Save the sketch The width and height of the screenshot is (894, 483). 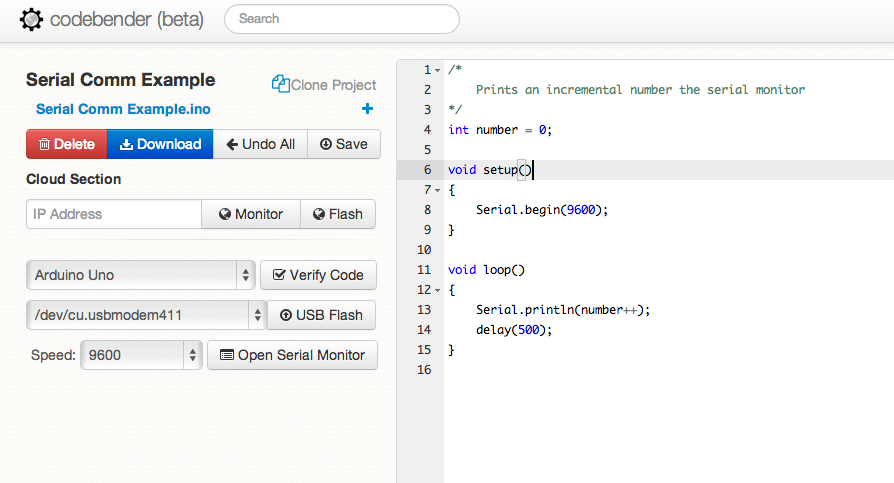344,144
